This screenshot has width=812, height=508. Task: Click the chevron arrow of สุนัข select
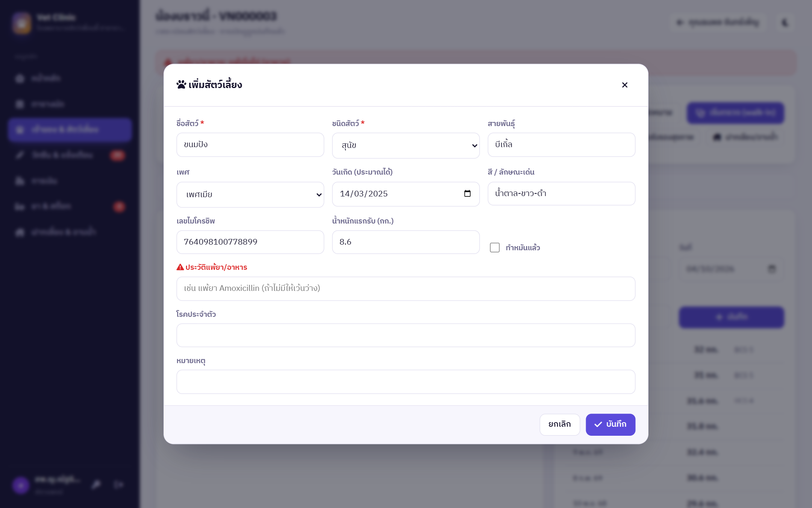pyautogui.click(x=474, y=146)
